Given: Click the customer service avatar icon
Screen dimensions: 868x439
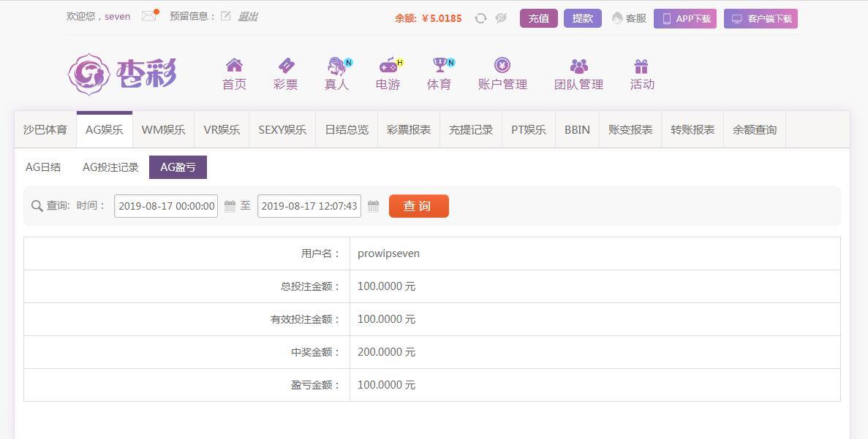Looking at the screenshot, I should (x=617, y=18).
